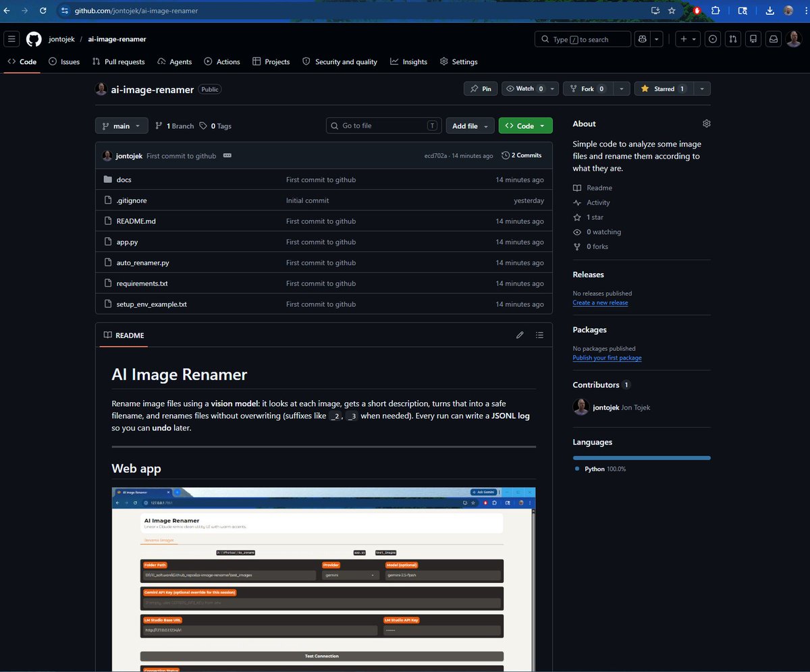Open the Insights tab
Viewport: 810px width, 672px height.
408,61
